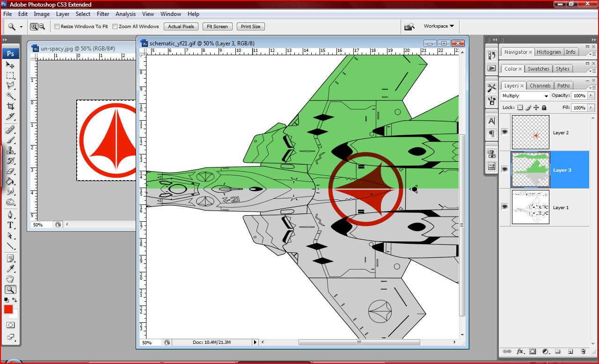Open the Image menu
The height and width of the screenshot is (364, 599).
point(42,14)
